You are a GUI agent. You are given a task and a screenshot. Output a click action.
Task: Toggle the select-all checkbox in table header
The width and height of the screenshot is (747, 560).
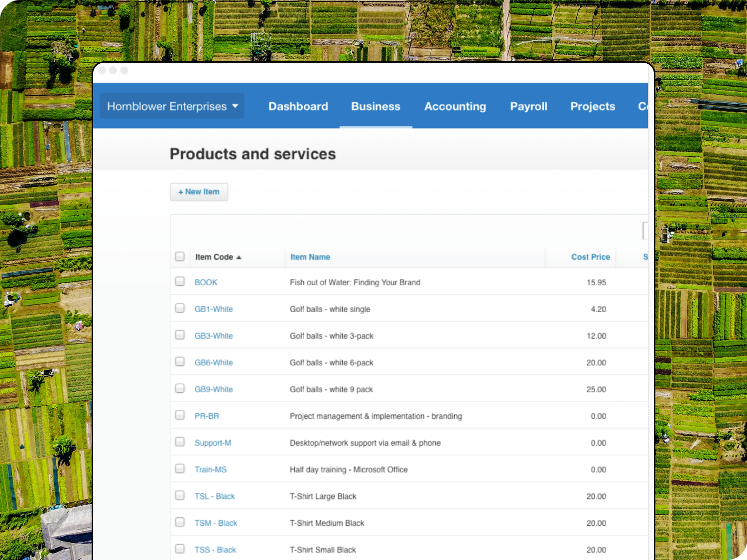[x=180, y=256]
